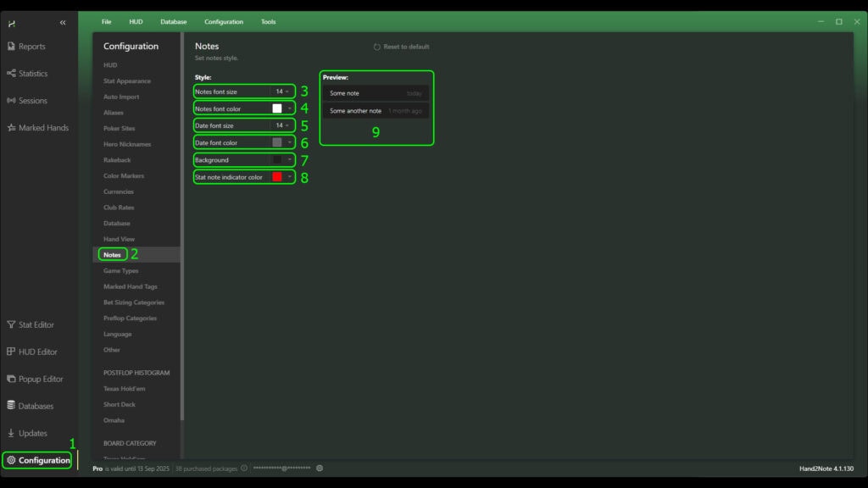Expand the Date font size dropdown
The height and width of the screenshot is (488, 868).
287,125
